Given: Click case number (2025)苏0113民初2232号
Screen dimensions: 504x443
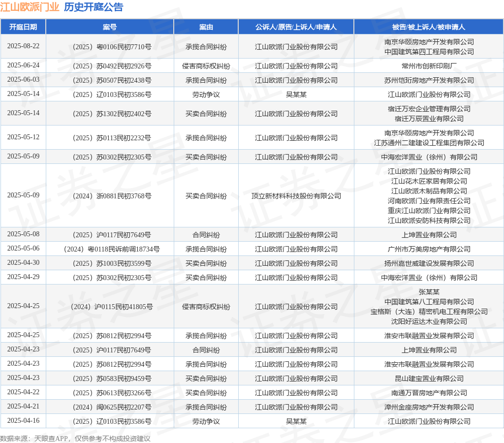Looking at the screenshot, I should (112, 138).
